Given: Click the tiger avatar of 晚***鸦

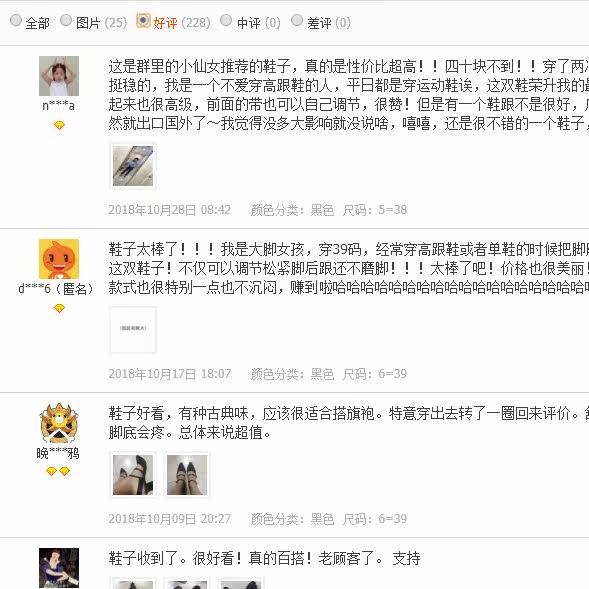Looking at the screenshot, I should (x=59, y=423).
